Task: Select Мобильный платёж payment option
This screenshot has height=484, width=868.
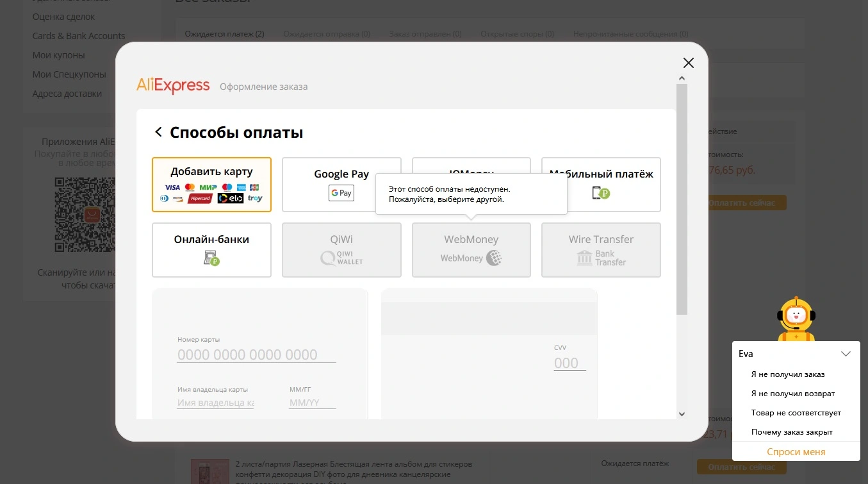Action: pyautogui.click(x=601, y=185)
